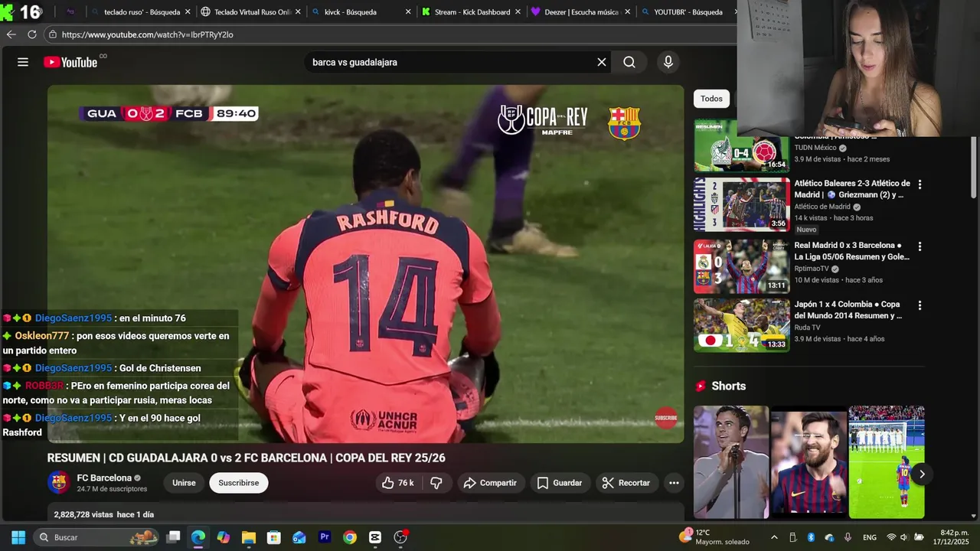
Task: Open the Windows Start menu
Action: click(18, 537)
